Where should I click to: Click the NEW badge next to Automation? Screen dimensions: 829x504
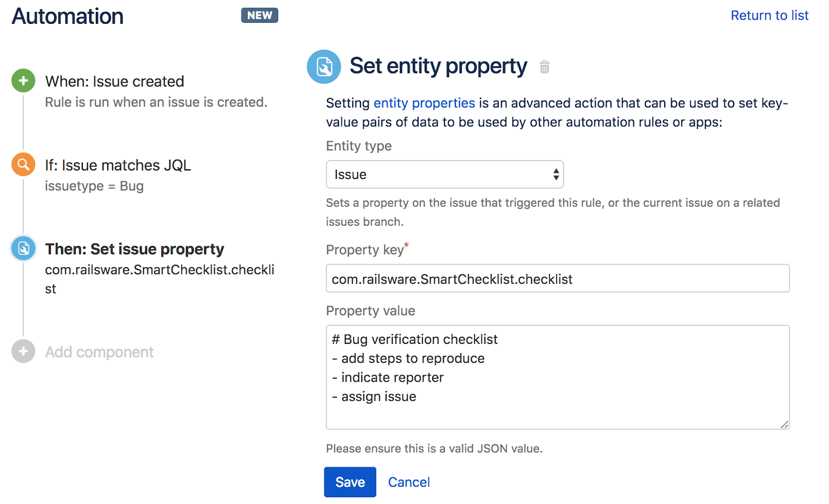pos(260,16)
